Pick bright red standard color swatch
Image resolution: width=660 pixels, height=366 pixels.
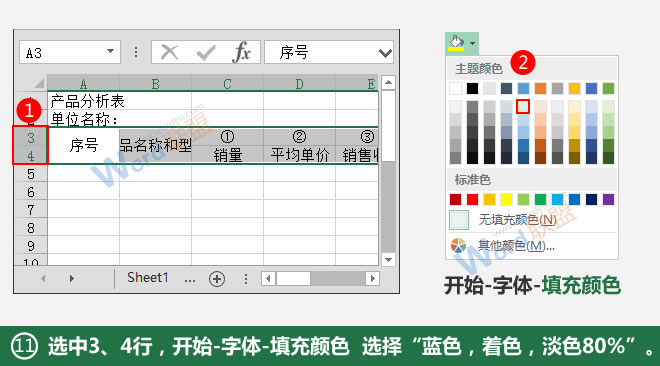click(472, 199)
